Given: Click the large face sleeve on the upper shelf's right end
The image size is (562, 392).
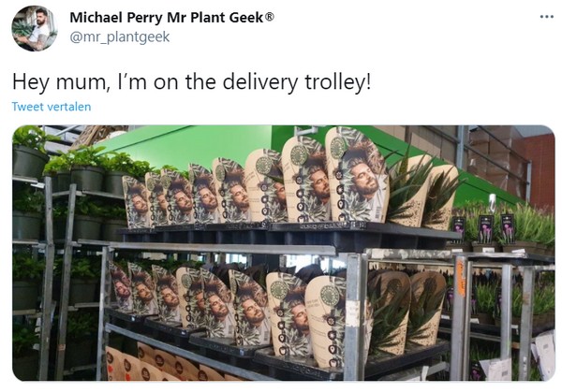Looking at the screenshot, I should tap(357, 175).
